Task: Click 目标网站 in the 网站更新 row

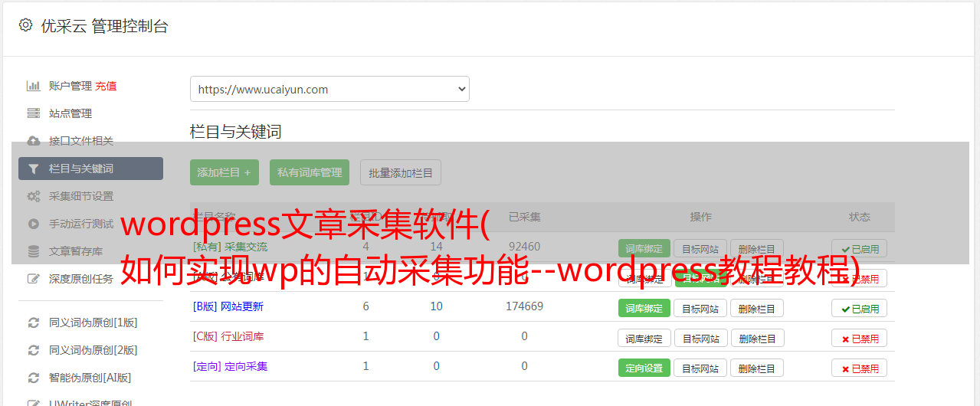Action: tap(700, 308)
